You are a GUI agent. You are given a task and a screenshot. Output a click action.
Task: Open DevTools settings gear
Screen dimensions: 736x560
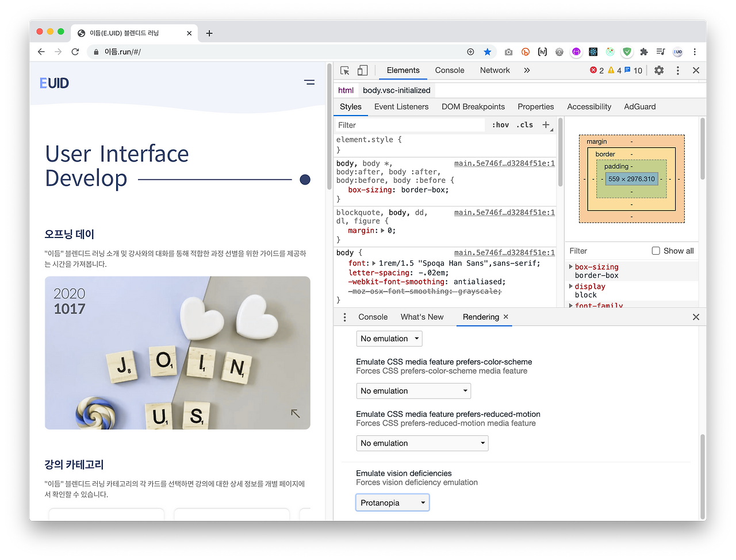coord(659,70)
